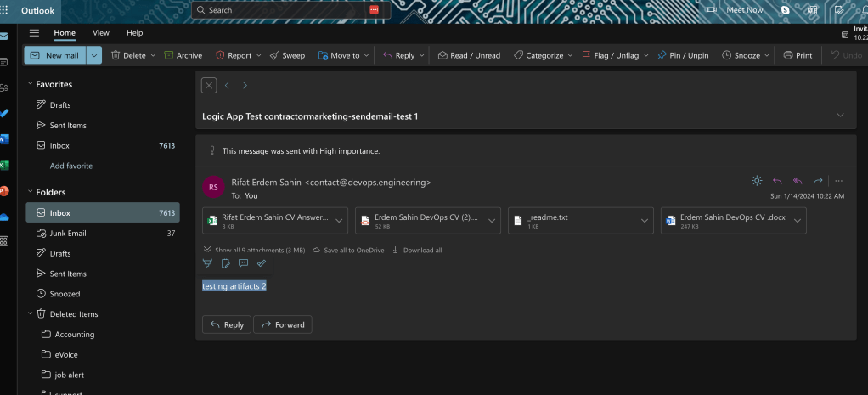Open the Snoozed folder

click(x=103, y=294)
